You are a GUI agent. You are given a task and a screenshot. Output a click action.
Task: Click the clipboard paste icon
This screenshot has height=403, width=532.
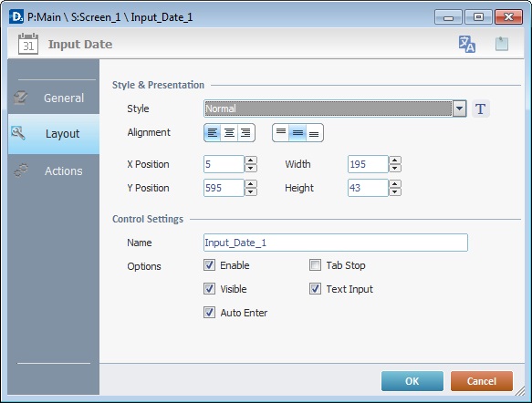point(502,44)
